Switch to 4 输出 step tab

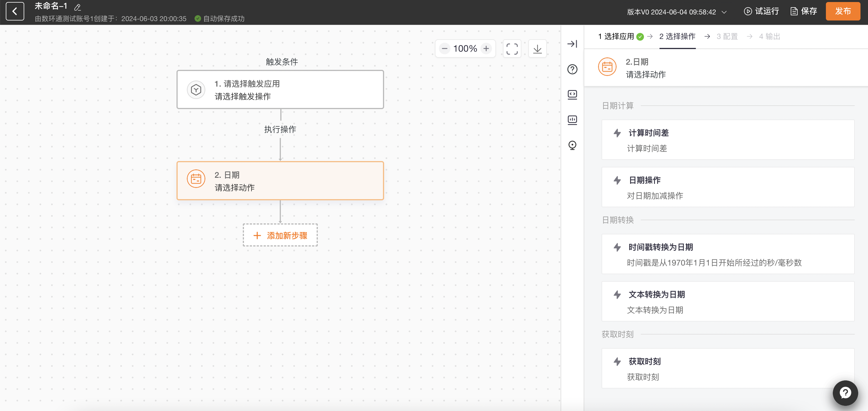click(x=769, y=36)
